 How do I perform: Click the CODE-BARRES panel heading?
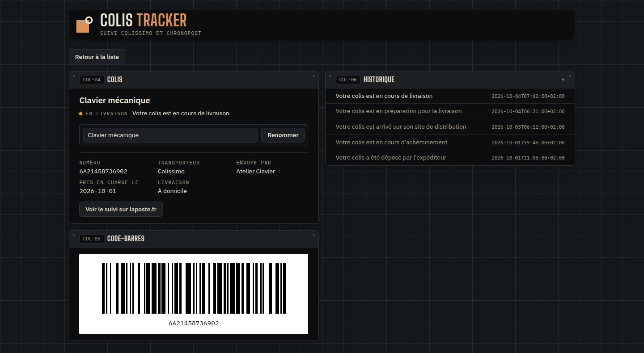(126, 239)
